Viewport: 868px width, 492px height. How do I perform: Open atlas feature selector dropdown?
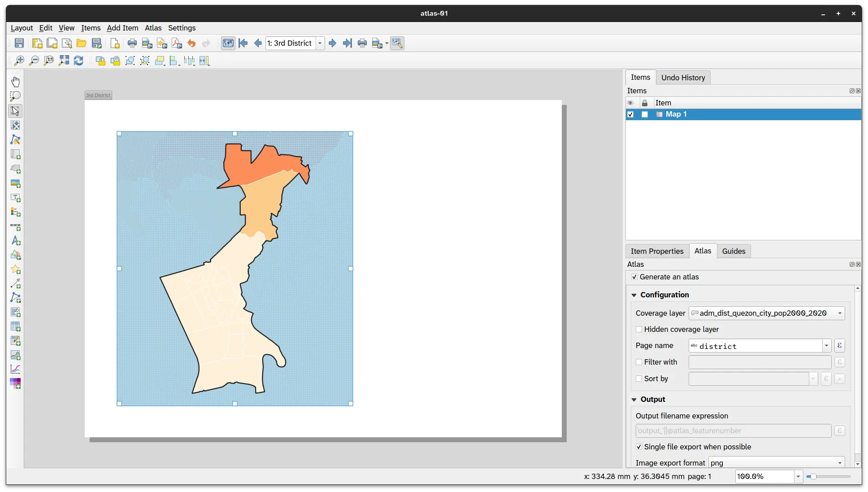click(x=320, y=44)
